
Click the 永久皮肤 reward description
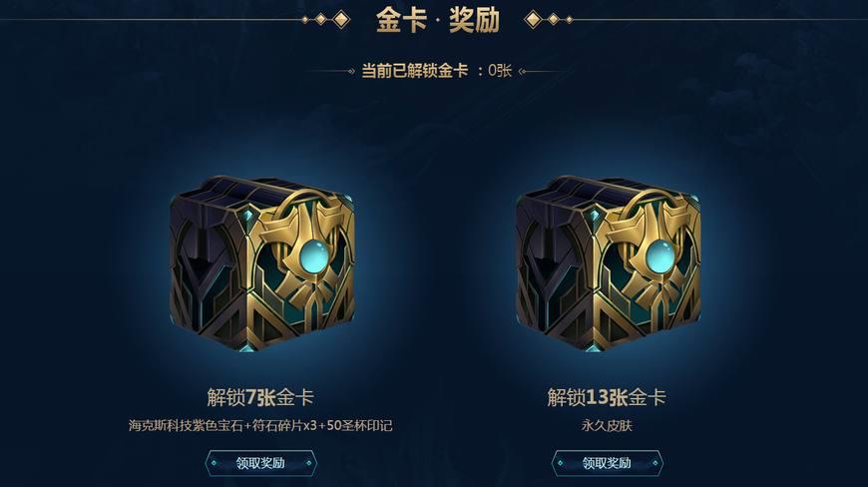607,425
